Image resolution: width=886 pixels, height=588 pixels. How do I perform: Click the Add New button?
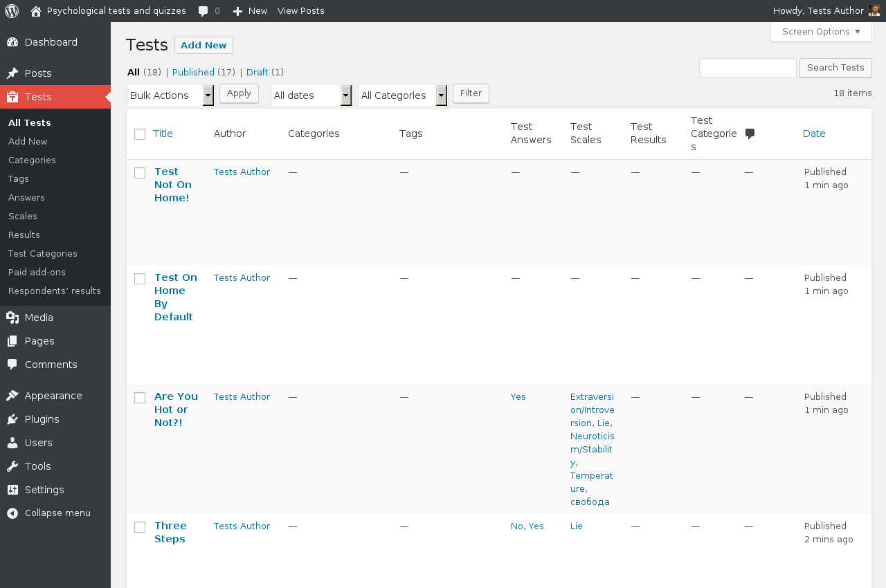pyautogui.click(x=204, y=46)
